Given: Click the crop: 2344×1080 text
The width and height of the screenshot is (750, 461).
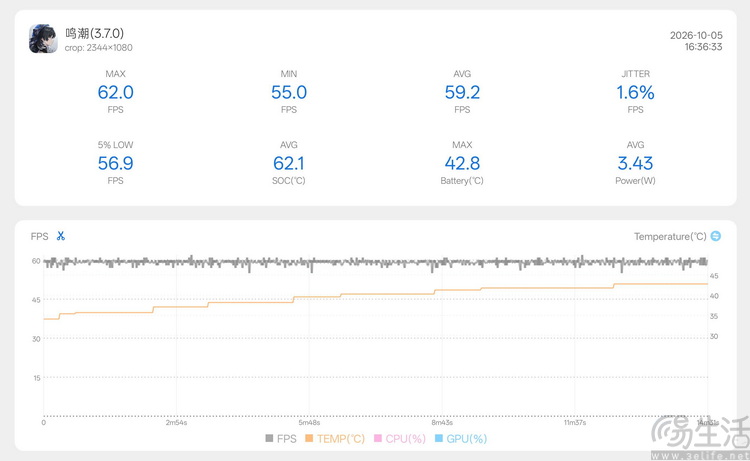Looking at the screenshot, I should point(99,48).
